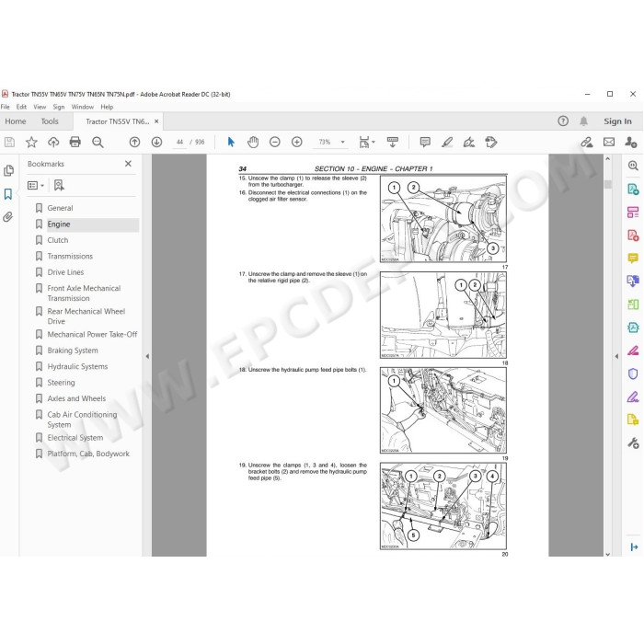This screenshot has height=644, width=644.
Task: Activate the selection arrow tool
Action: click(231, 142)
